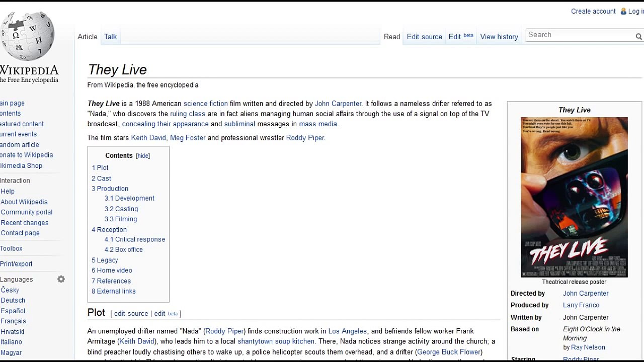Jump to 6 Home video in Contents
Image resolution: width=644 pixels, height=362 pixels.
[x=112, y=270]
